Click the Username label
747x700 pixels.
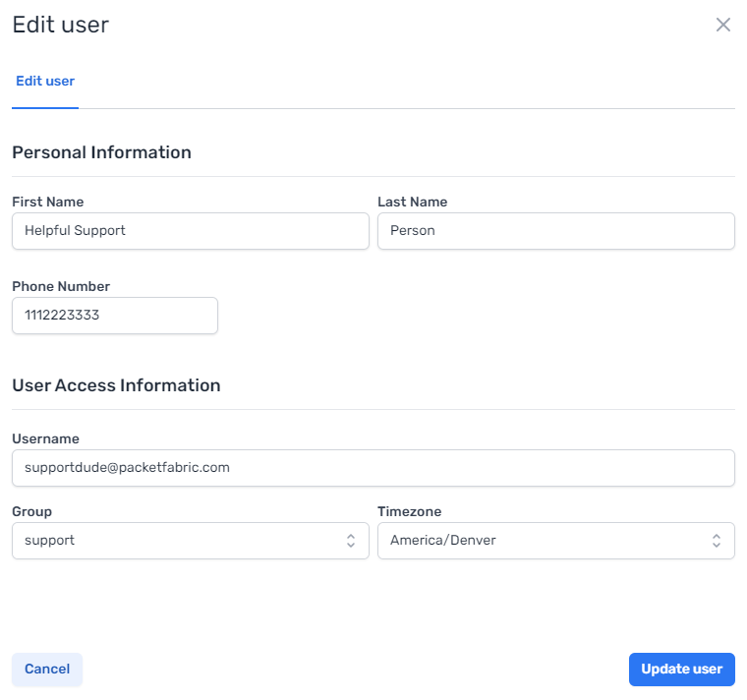click(45, 438)
